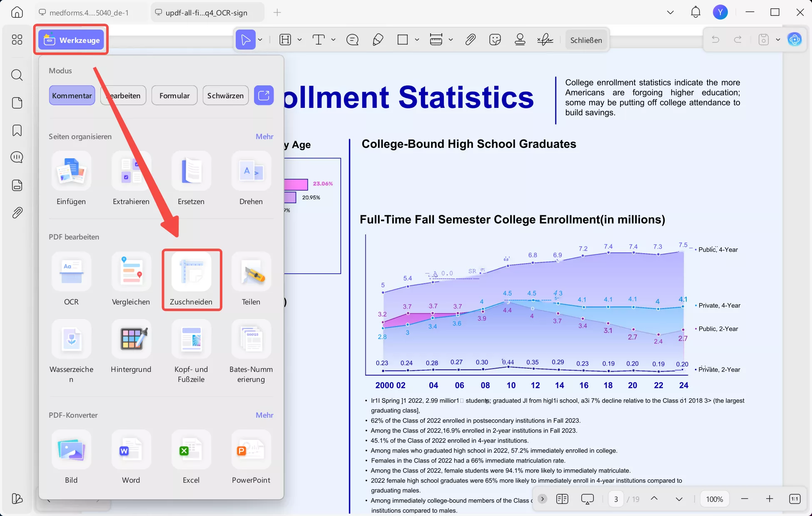Open the Vergleichen compare tool

pyautogui.click(x=131, y=272)
